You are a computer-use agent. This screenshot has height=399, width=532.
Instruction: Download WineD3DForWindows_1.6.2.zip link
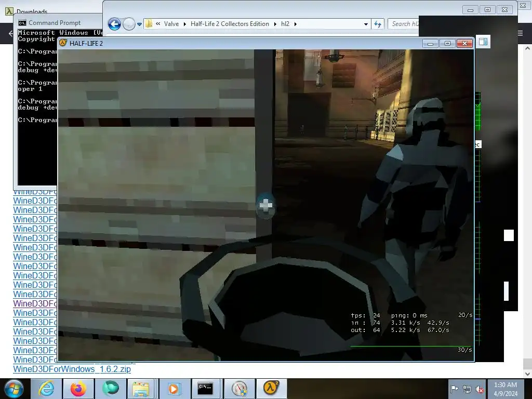(x=72, y=369)
